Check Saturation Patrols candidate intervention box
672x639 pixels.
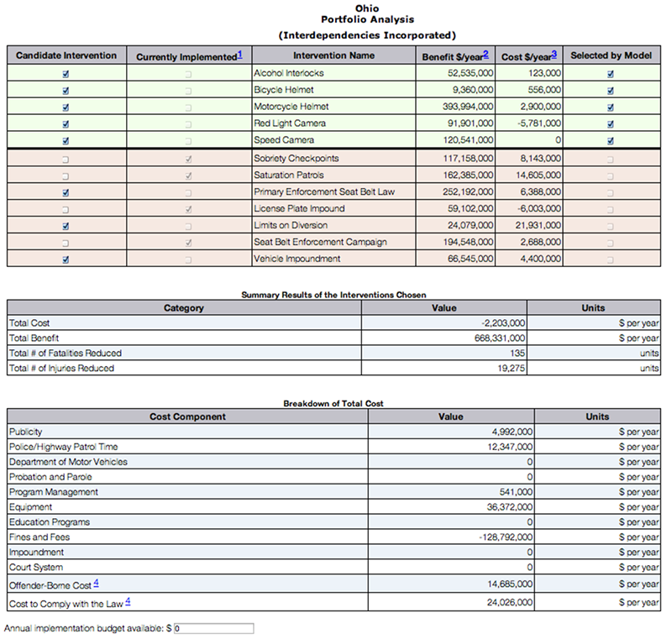point(66,175)
